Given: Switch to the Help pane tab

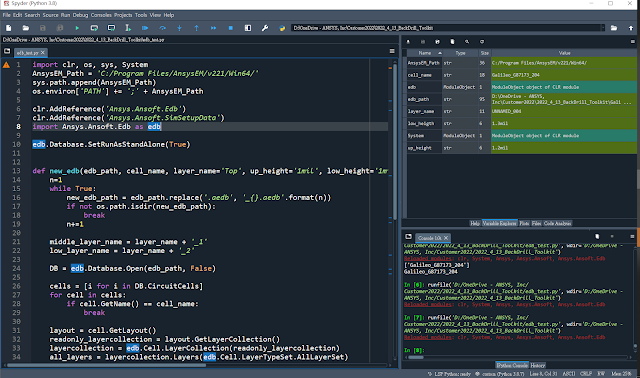Looking at the screenshot, I should click(475, 223).
